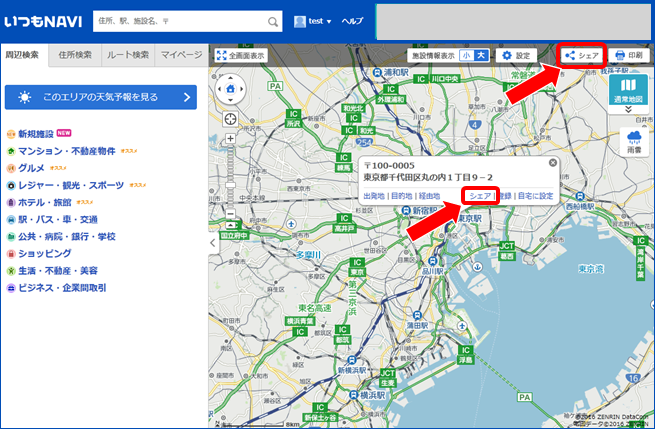
Task: Open ビジネス・企業間取引 category
Action: (x=62, y=288)
